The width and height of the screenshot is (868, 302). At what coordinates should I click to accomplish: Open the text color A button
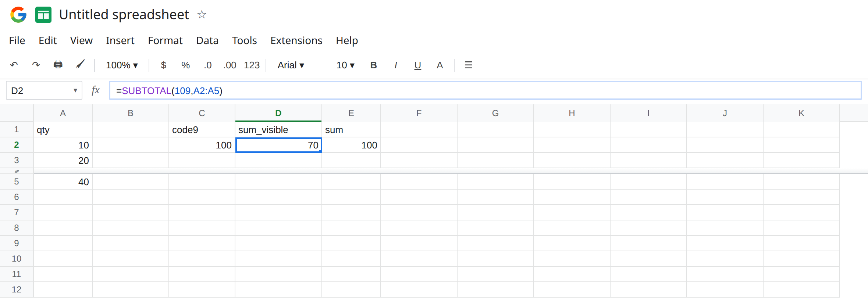[x=440, y=65]
